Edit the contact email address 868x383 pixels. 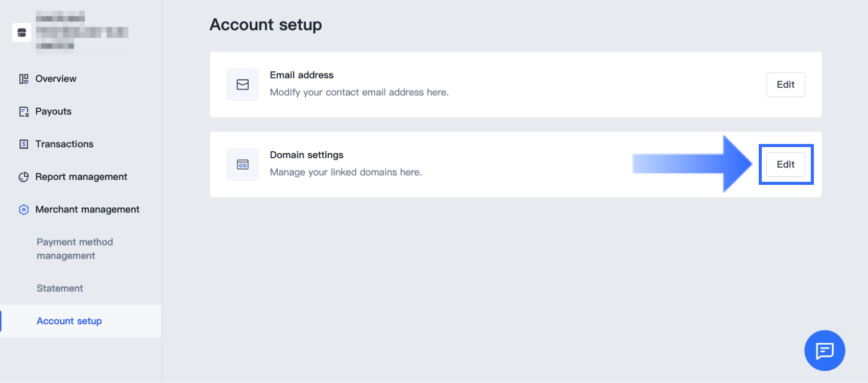tap(785, 85)
